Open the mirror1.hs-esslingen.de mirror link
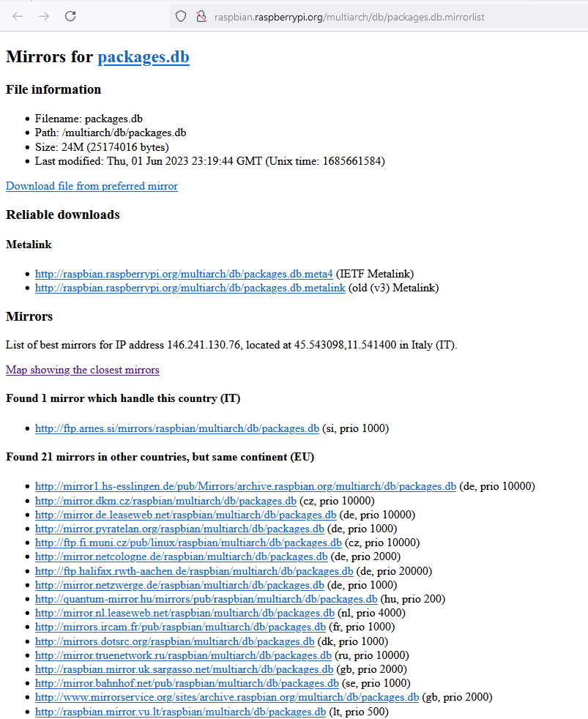This screenshot has height=719, width=588. tap(246, 486)
